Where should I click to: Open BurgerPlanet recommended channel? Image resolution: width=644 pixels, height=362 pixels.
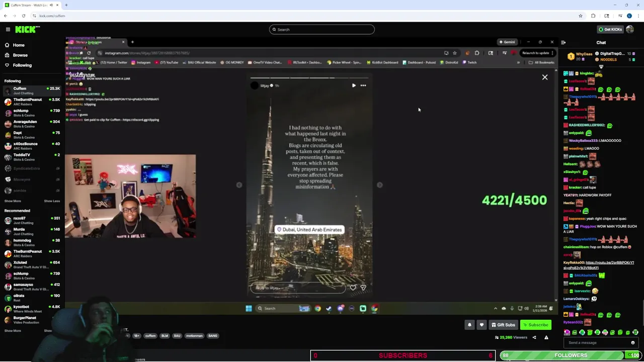coord(32,320)
